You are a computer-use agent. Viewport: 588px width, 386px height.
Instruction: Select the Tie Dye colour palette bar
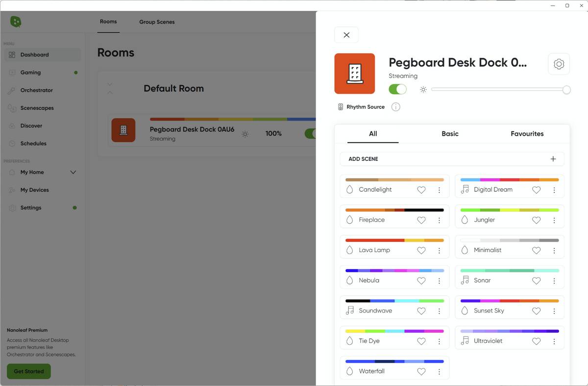tap(394, 331)
